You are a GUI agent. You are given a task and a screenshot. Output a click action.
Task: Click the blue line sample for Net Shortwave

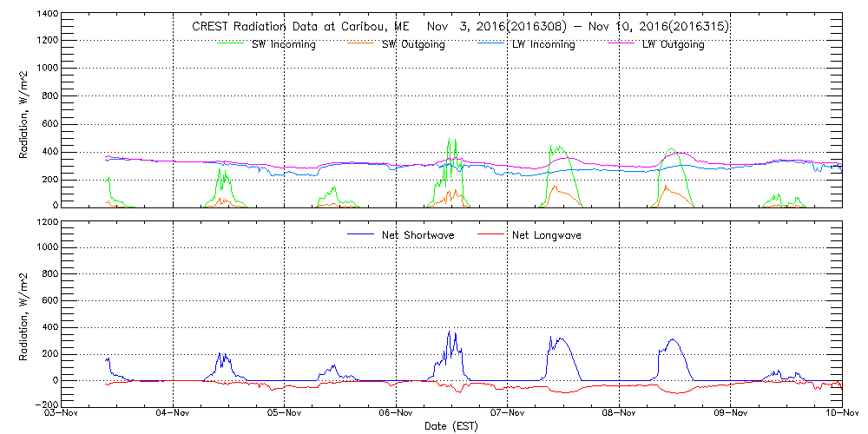point(360,233)
